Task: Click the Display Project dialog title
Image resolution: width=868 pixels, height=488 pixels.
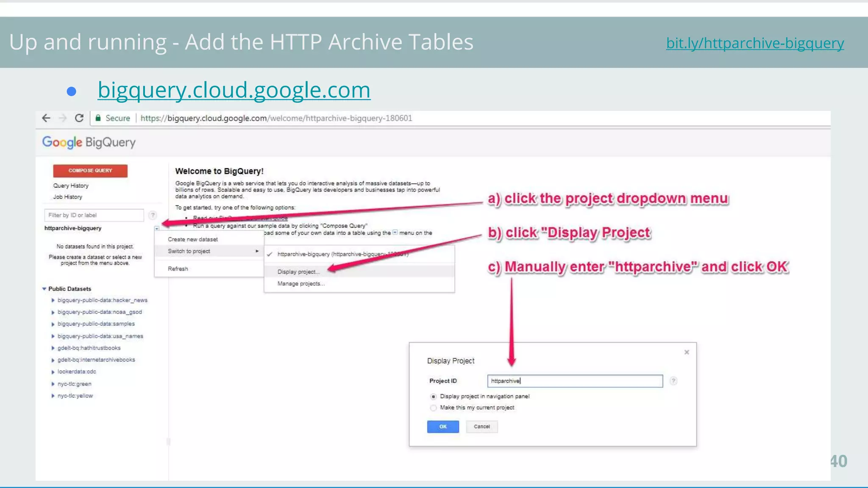Action: pos(451,361)
